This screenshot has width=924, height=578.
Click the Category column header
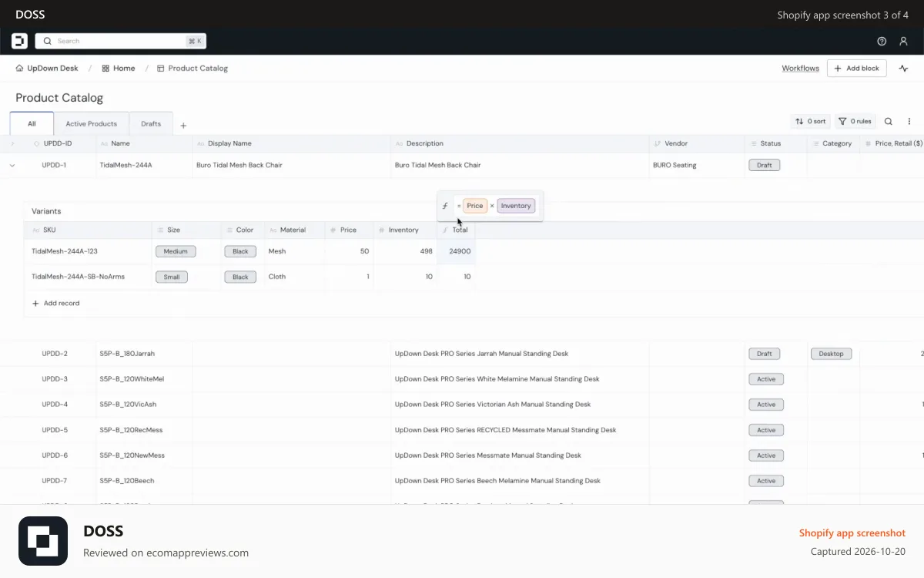point(833,143)
